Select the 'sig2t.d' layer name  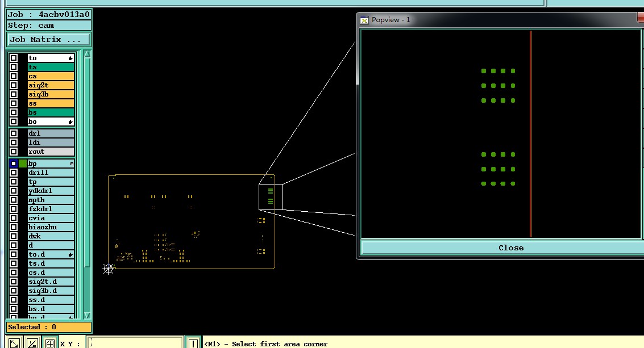coord(51,282)
